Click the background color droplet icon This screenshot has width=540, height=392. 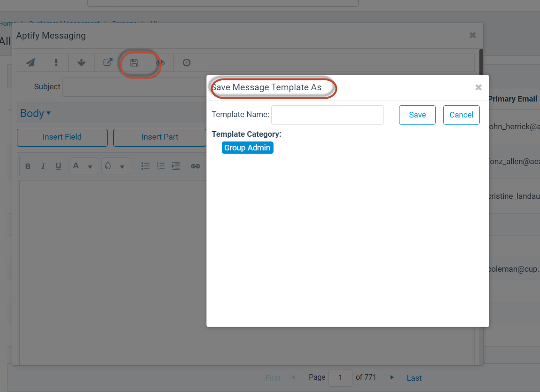pos(108,166)
